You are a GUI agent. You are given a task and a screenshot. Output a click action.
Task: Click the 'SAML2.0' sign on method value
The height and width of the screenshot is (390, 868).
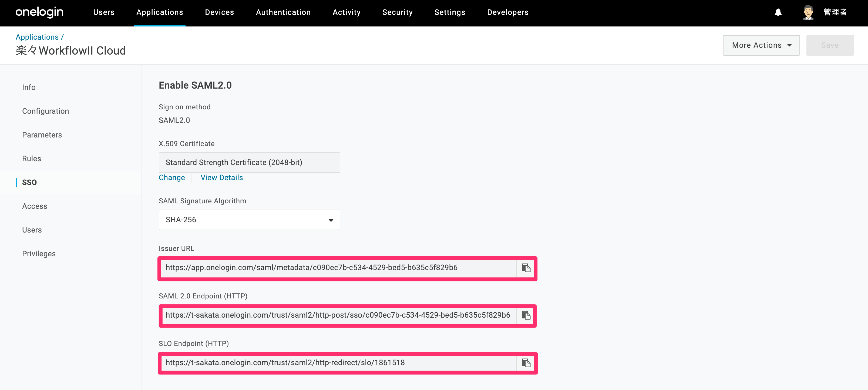[x=174, y=120]
